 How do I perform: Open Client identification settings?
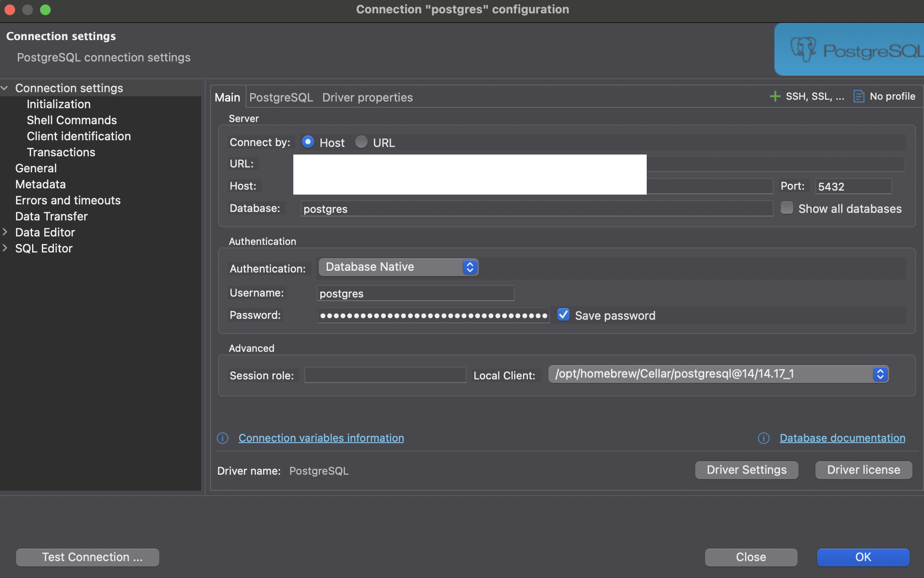click(x=79, y=136)
